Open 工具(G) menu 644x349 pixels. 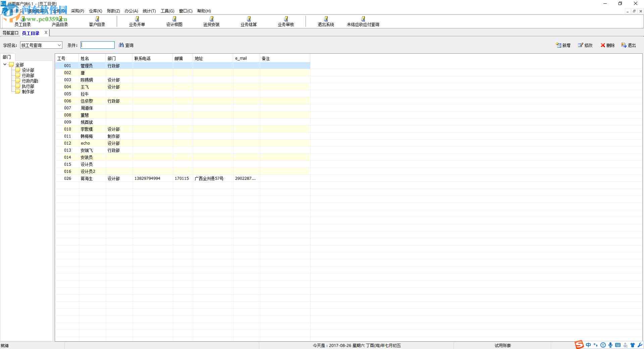(167, 11)
